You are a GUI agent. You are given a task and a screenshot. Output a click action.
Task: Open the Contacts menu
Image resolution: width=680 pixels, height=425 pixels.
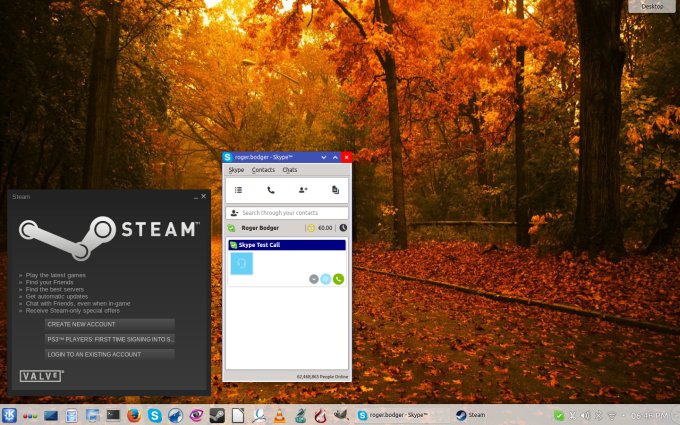click(x=263, y=170)
